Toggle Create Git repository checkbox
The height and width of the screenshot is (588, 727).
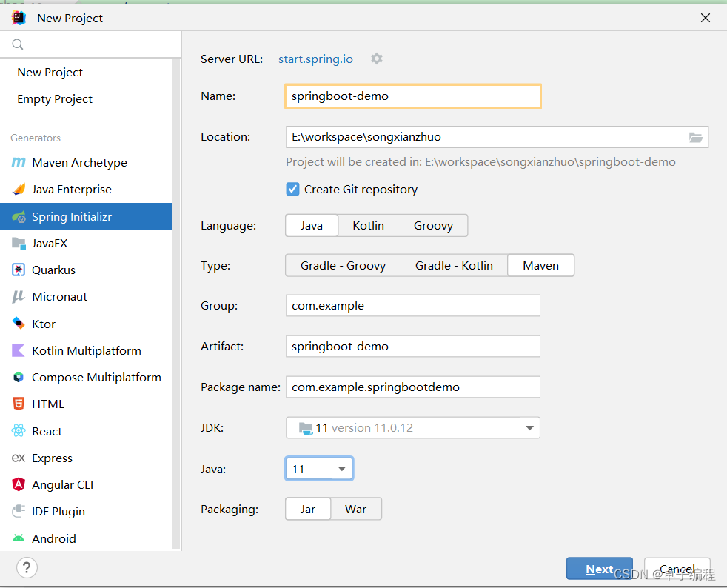[292, 189]
